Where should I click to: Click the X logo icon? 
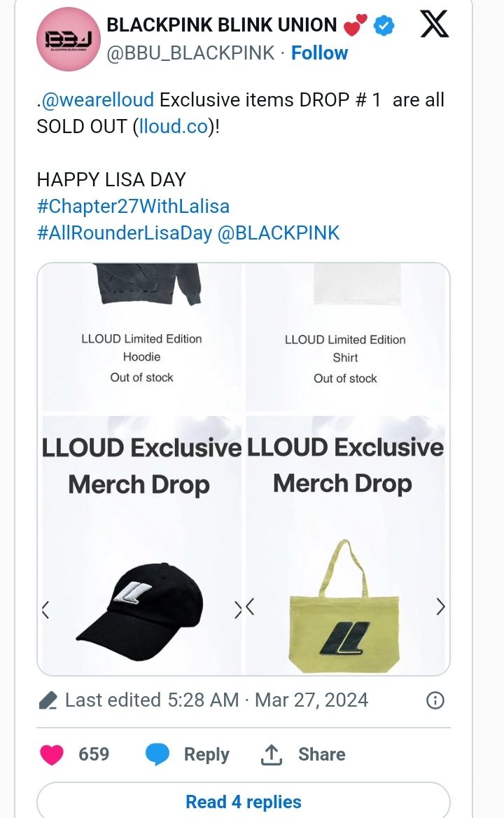[x=434, y=25]
